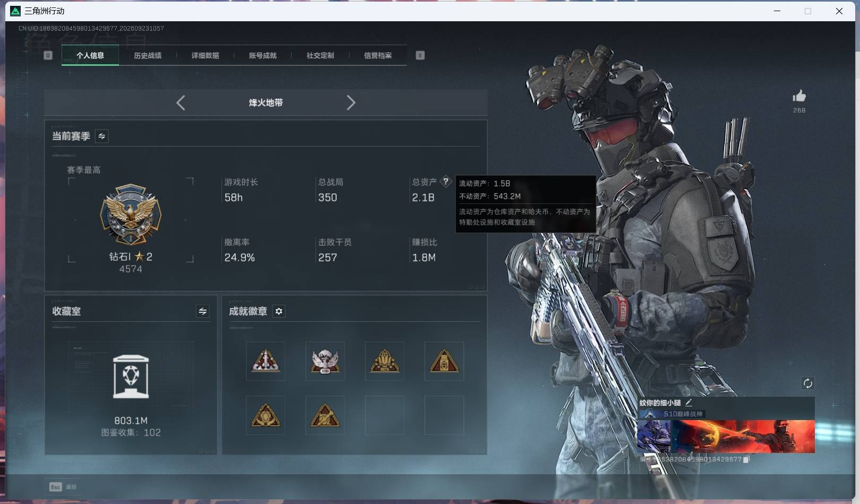Viewport: 860px width, 504px height.
Task: Open 成就徽章 settings gear
Action: pyautogui.click(x=279, y=311)
